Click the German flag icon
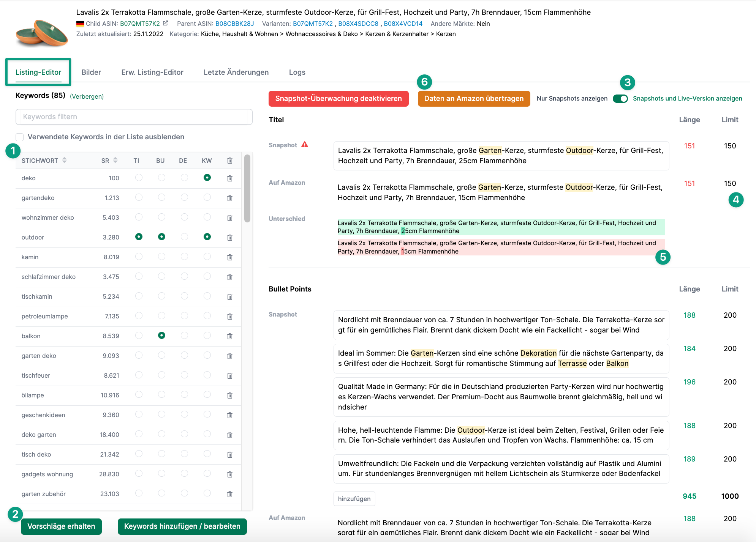Image resolution: width=756 pixels, height=542 pixels. 80,24
